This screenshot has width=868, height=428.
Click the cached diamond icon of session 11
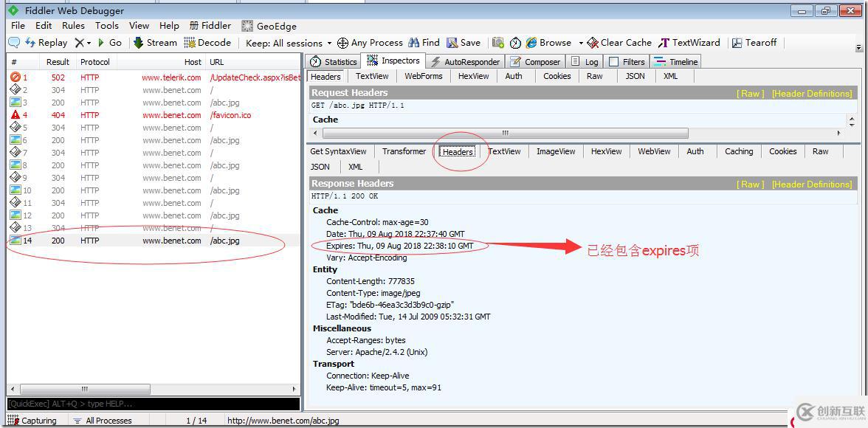(x=15, y=203)
